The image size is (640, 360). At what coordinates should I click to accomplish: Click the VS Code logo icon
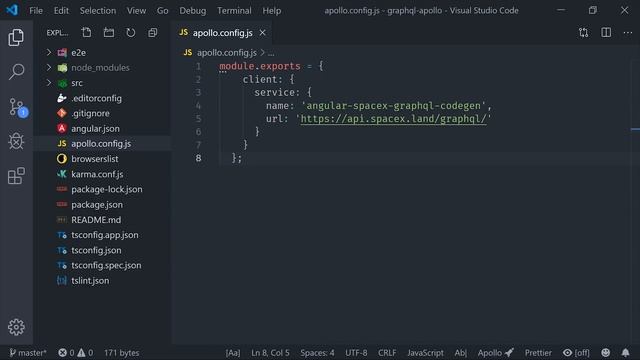coord(12,10)
